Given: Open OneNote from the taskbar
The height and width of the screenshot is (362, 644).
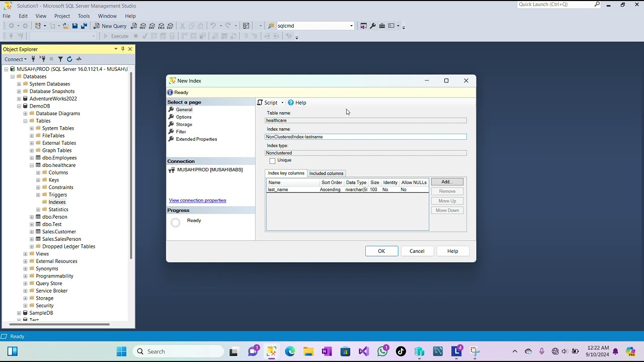Looking at the screenshot, I should click(327, 351).
